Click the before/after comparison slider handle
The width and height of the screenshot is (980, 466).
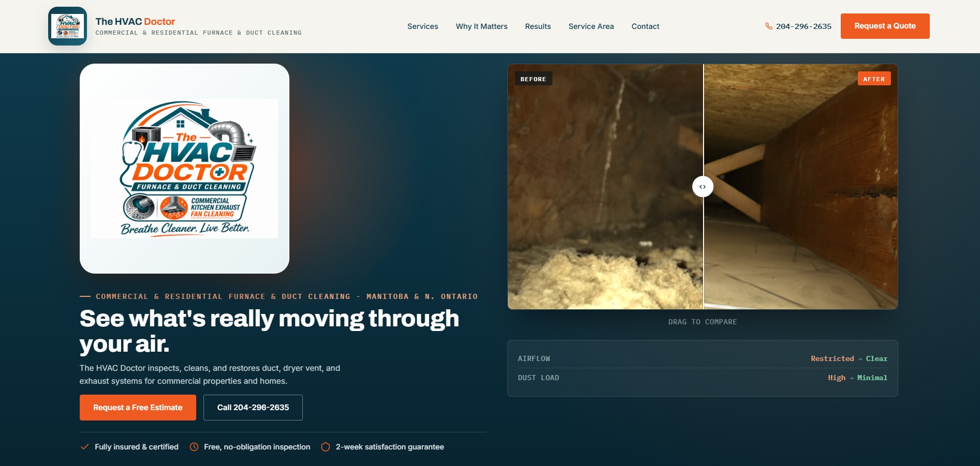703,187
